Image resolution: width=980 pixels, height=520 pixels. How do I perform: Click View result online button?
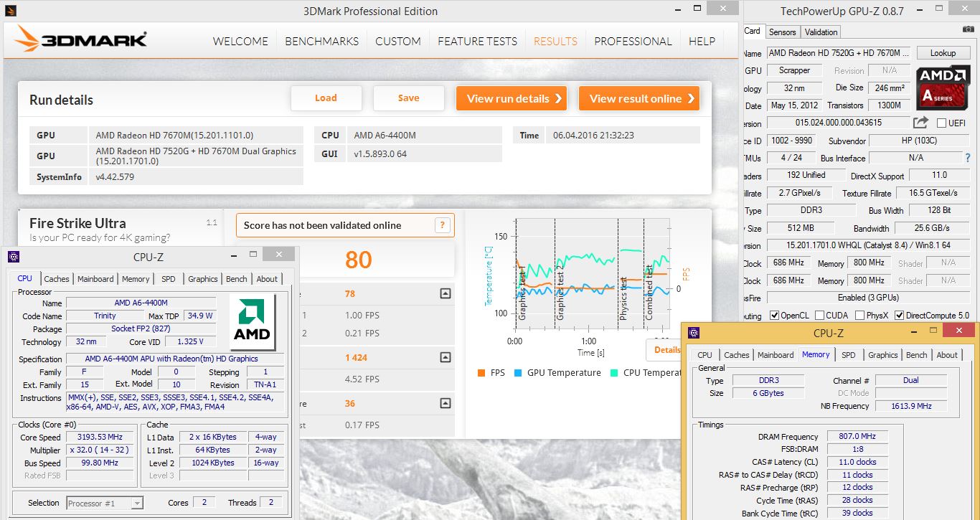point(639,98)
